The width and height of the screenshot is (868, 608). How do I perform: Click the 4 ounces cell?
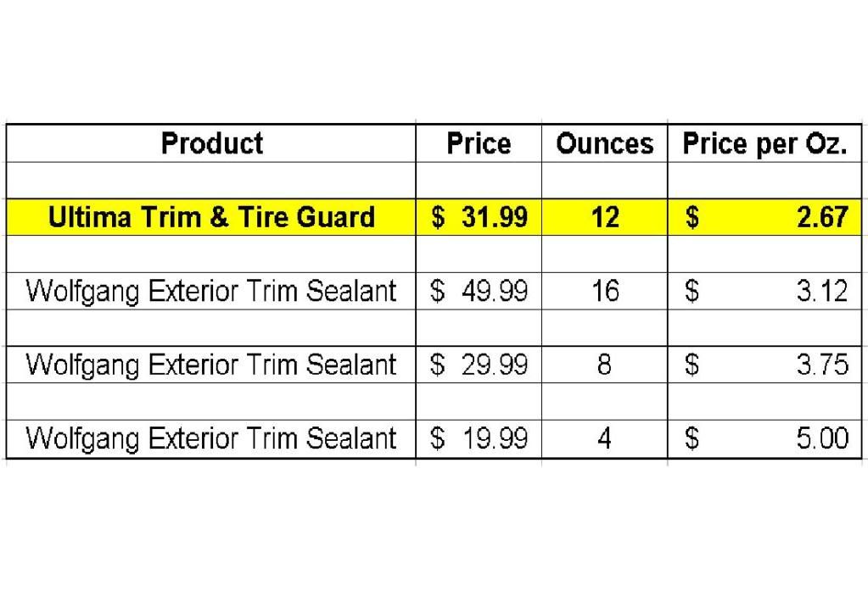[604, 438]
